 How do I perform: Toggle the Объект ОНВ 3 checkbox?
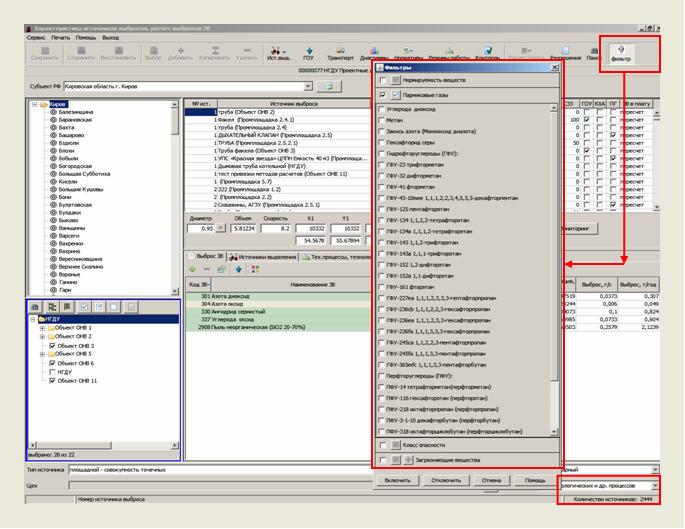(x=51, y=346)
